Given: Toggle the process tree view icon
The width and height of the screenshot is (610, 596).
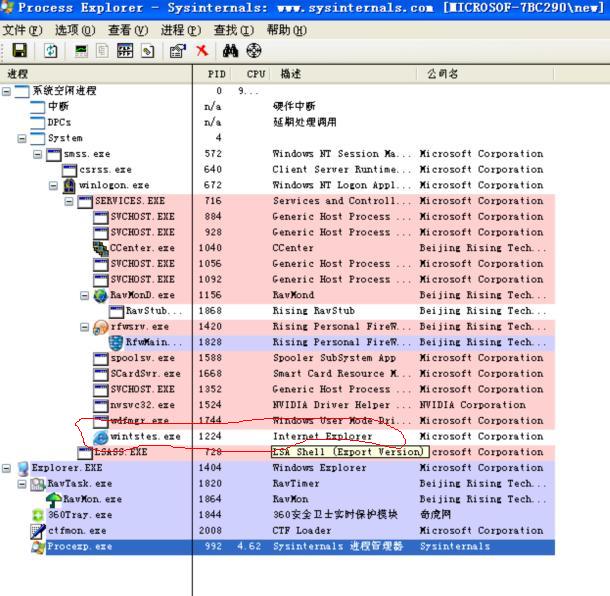Looking at the screenshot, I should coord(125,51).
